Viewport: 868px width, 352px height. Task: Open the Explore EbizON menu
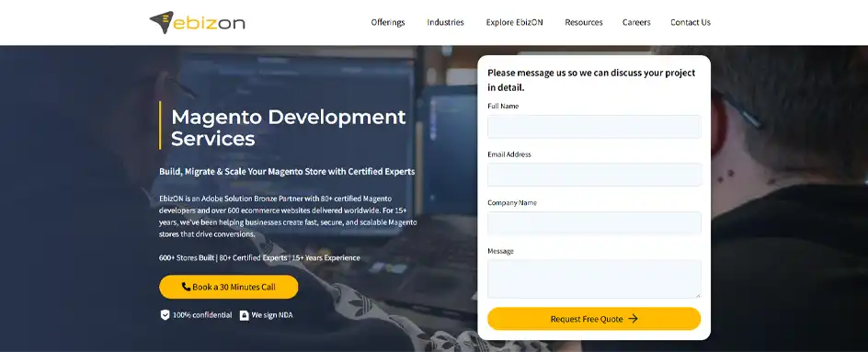coord(514,23)
